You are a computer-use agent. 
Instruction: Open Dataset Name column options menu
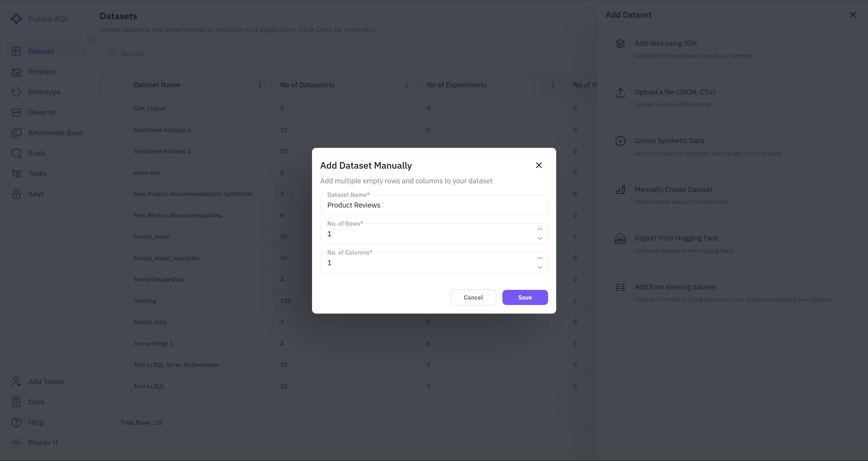pyautogui.click(x=260, y=85)
